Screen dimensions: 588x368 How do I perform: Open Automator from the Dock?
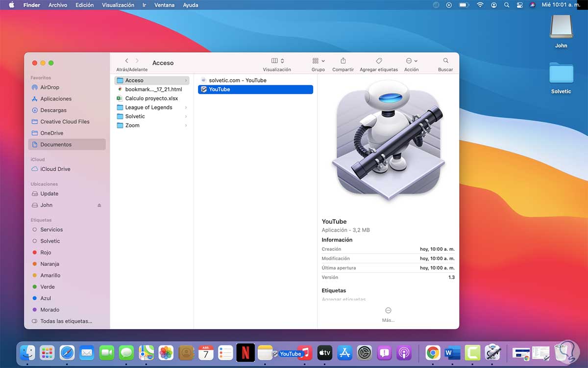[492, 352]
